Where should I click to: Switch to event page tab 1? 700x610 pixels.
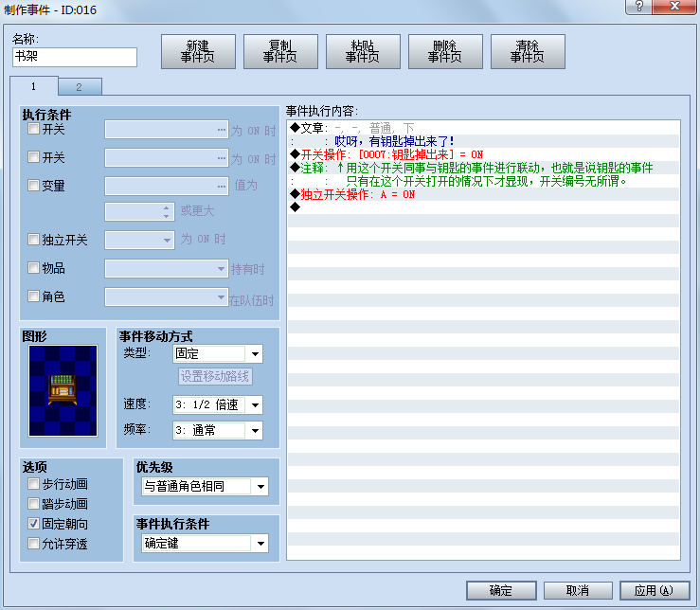[34, 86]
